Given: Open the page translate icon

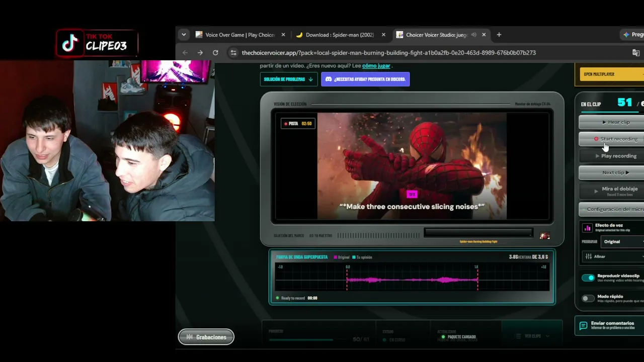Looking at the screenshot, I should point(636,53).
